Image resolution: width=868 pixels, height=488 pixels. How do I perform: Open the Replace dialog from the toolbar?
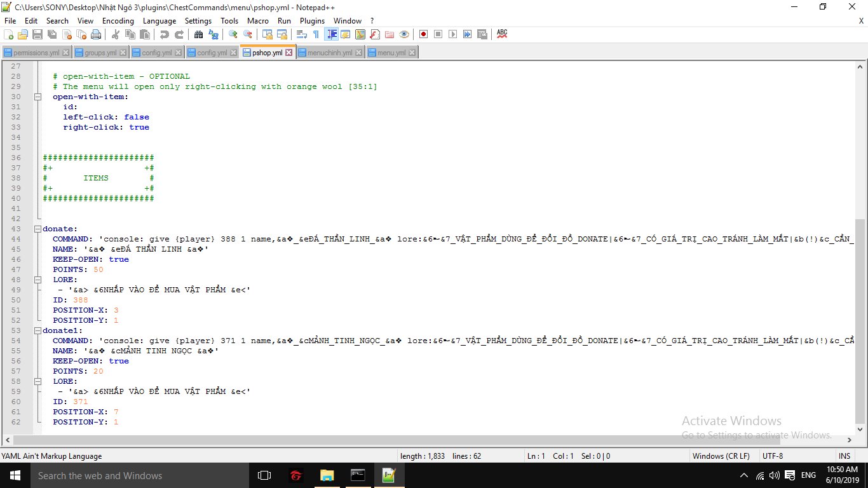[x=213, y=34]
